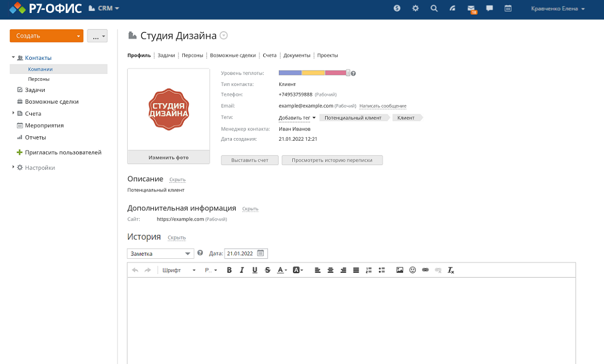Click the Выставить счет button
The image size is (604, 364).
[x=249, y=160]
